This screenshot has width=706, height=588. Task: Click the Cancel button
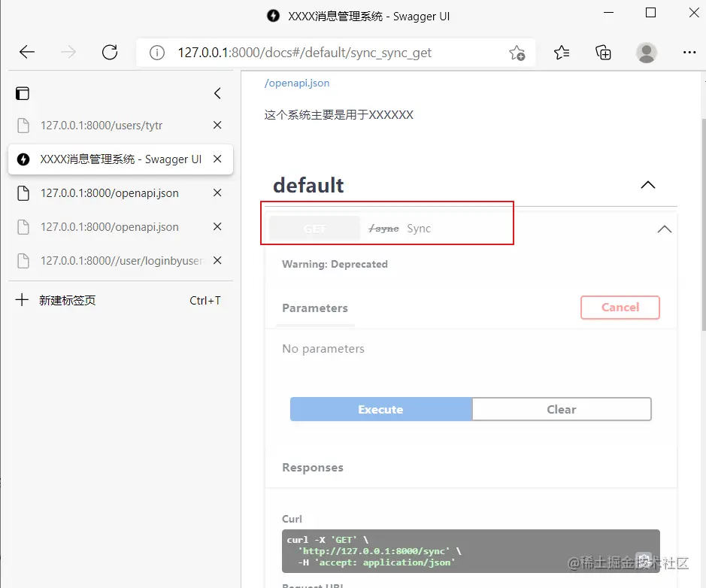coord(620,308)
